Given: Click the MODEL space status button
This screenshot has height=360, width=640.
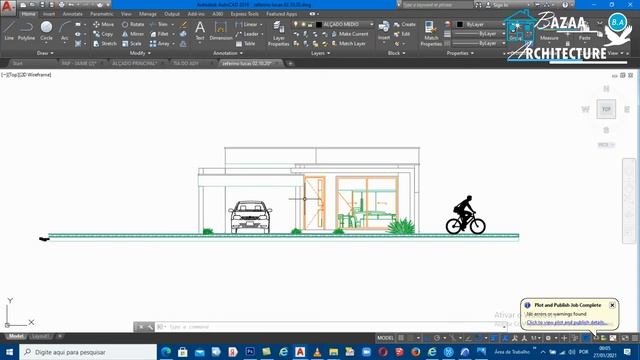Looking at the screenshot, I should pos(385,338).
